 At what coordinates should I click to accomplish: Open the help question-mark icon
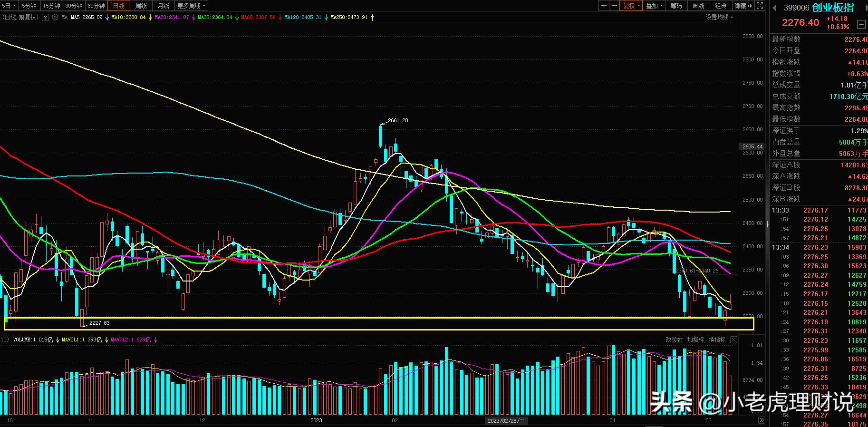[45, 17]
